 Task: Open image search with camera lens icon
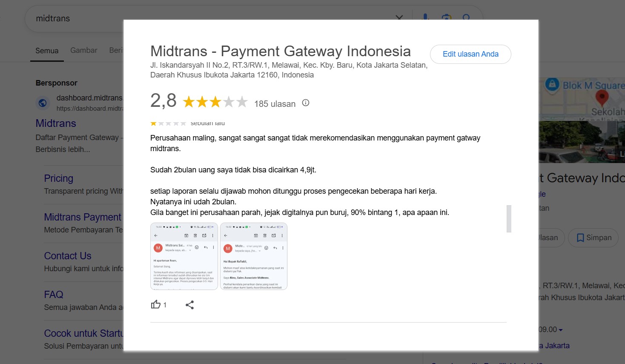coord(446,18)
